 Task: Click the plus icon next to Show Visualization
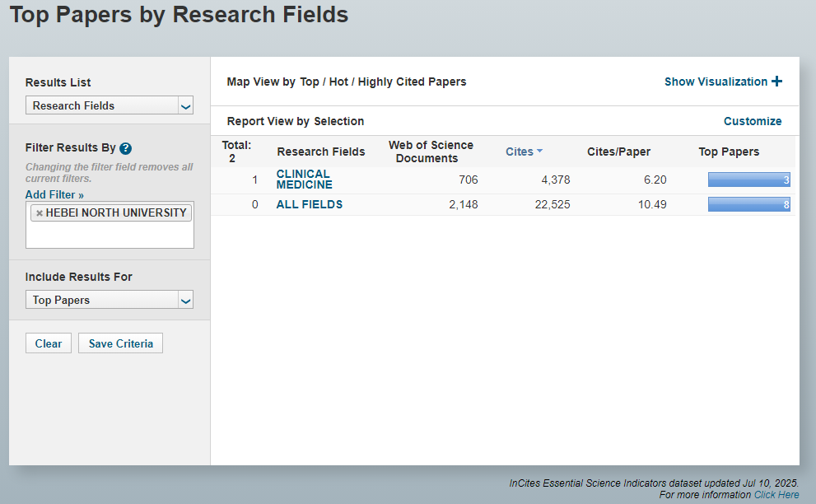[x=776, y=82]
